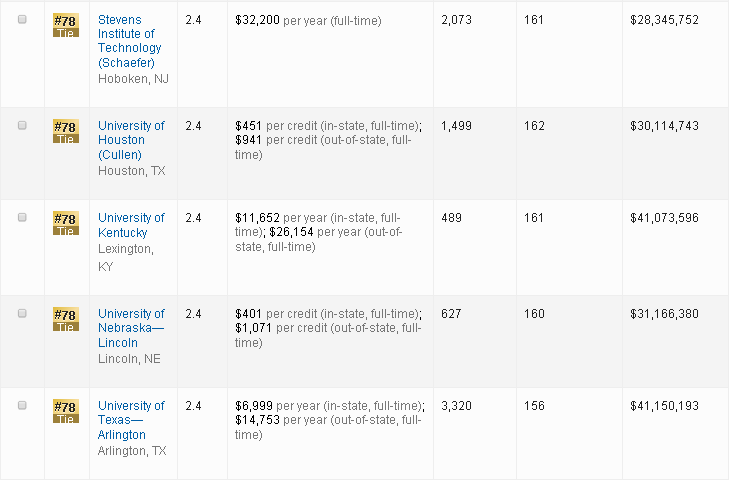Go to the University of Texas—Arlington link

pos(131,420)
